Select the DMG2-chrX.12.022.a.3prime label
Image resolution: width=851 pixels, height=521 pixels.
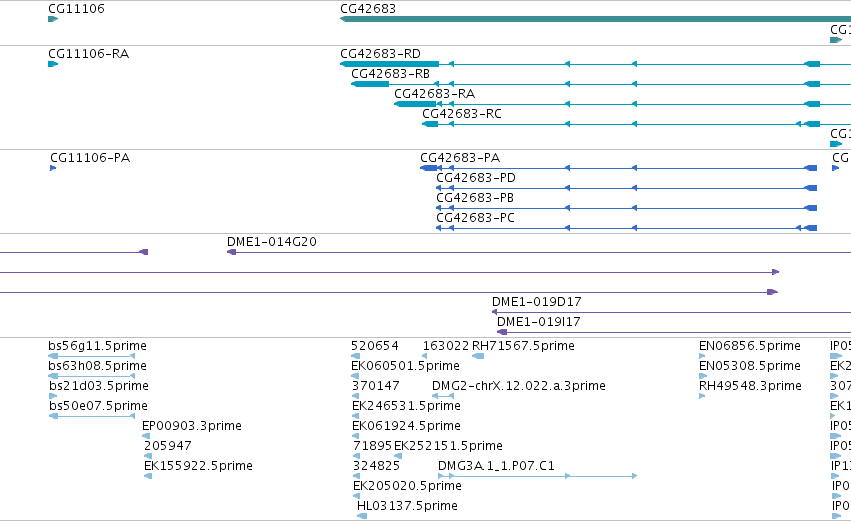(x=519, y=386)
